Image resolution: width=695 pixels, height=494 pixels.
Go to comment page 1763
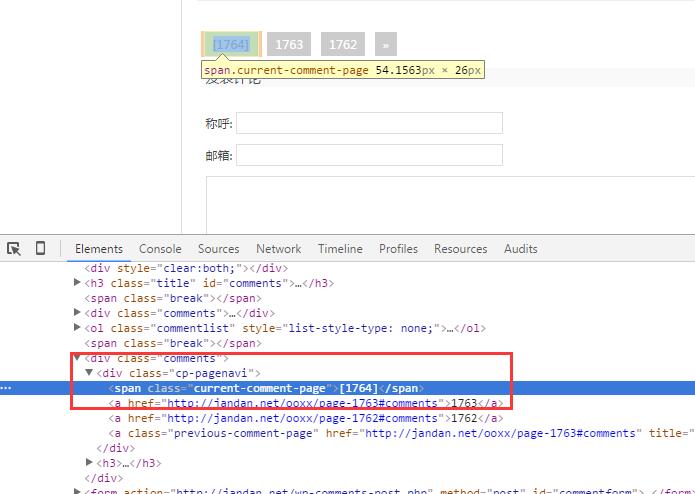[x=289, y=44]
